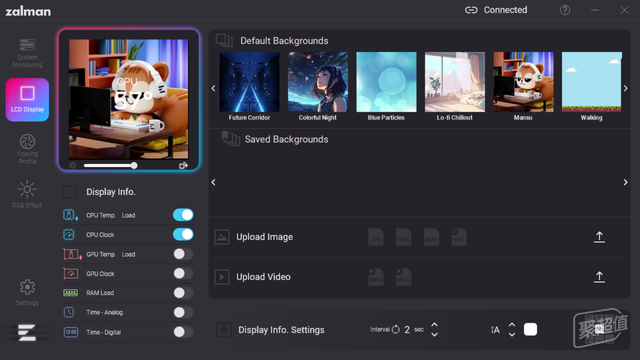Click the JPG file format icon
Viewport: 640px width, 360px height.
coord(376,237)
